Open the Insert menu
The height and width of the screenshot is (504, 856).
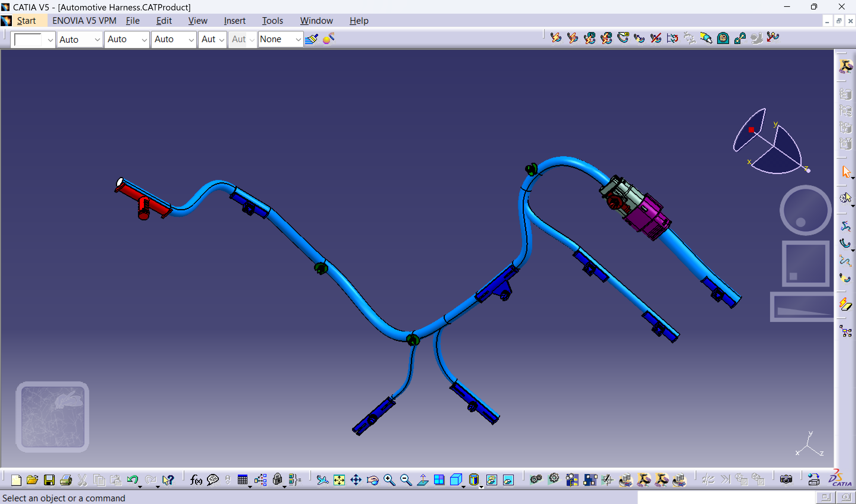pyautogui.click(x=234, y=21)
